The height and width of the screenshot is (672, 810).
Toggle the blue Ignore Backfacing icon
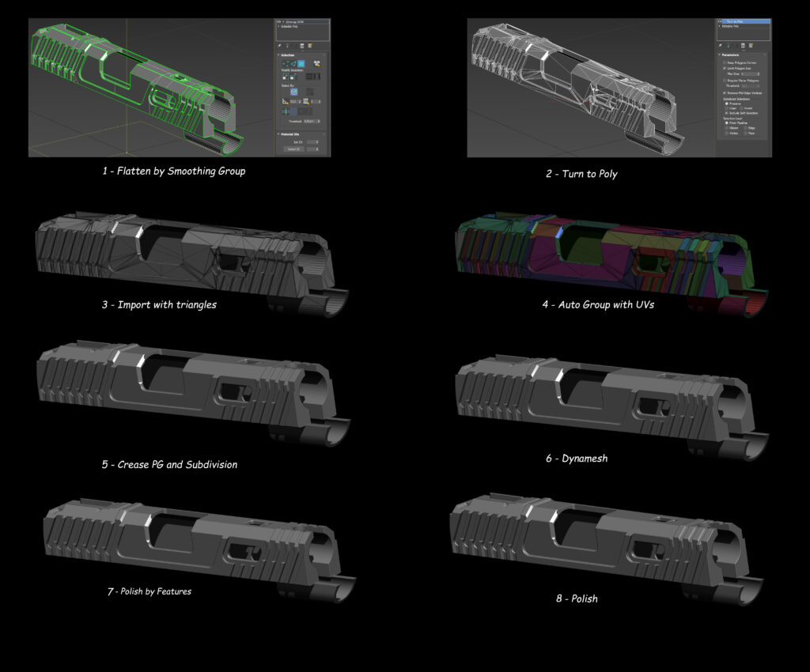tap(294, 92)
